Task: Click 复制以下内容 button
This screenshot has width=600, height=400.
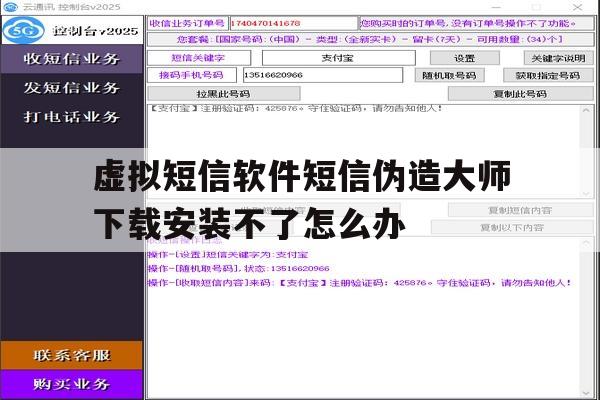Action: coord(512,227)
